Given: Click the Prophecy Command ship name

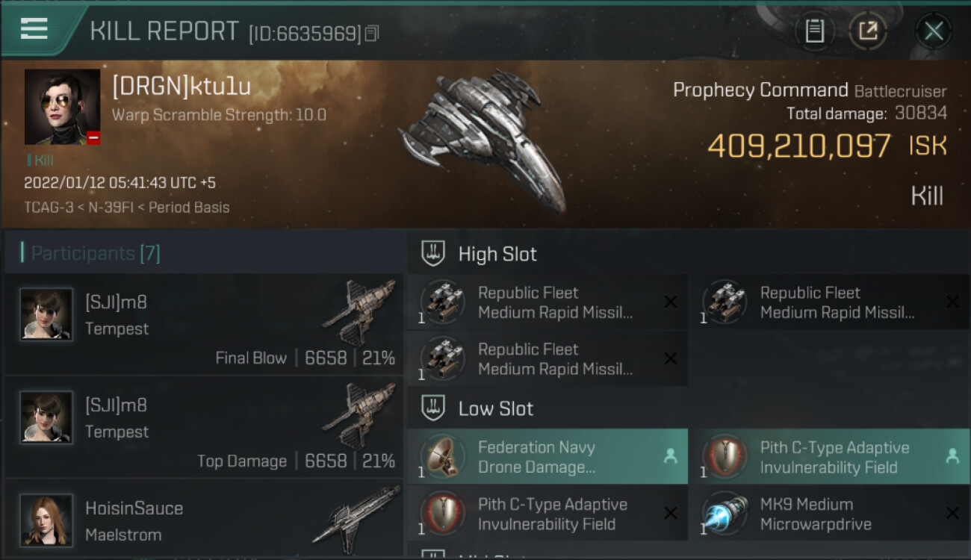Looking at the screenshot, I should pos(760,90).
